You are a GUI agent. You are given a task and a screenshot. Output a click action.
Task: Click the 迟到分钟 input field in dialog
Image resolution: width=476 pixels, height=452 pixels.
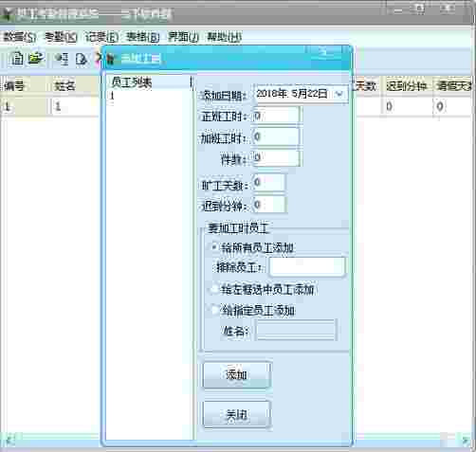click(269, 205)
